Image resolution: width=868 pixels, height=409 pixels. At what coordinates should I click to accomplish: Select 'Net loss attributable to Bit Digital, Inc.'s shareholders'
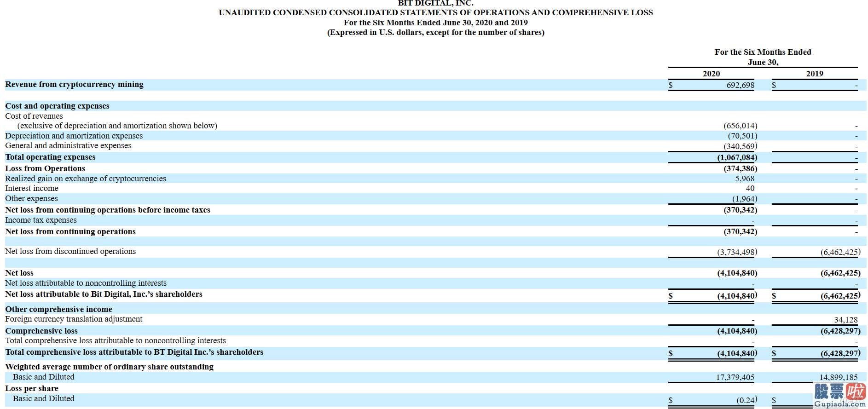[x=104, y=294]
